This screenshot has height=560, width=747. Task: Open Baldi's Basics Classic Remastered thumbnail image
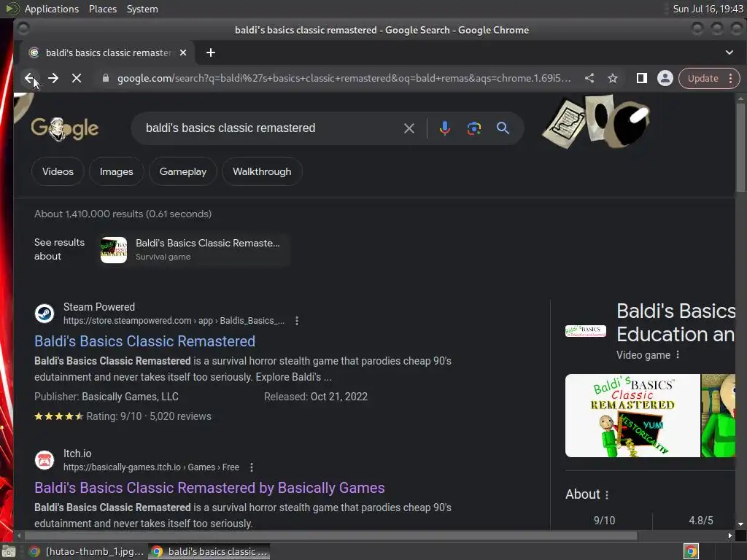click(x=632, y=416)
